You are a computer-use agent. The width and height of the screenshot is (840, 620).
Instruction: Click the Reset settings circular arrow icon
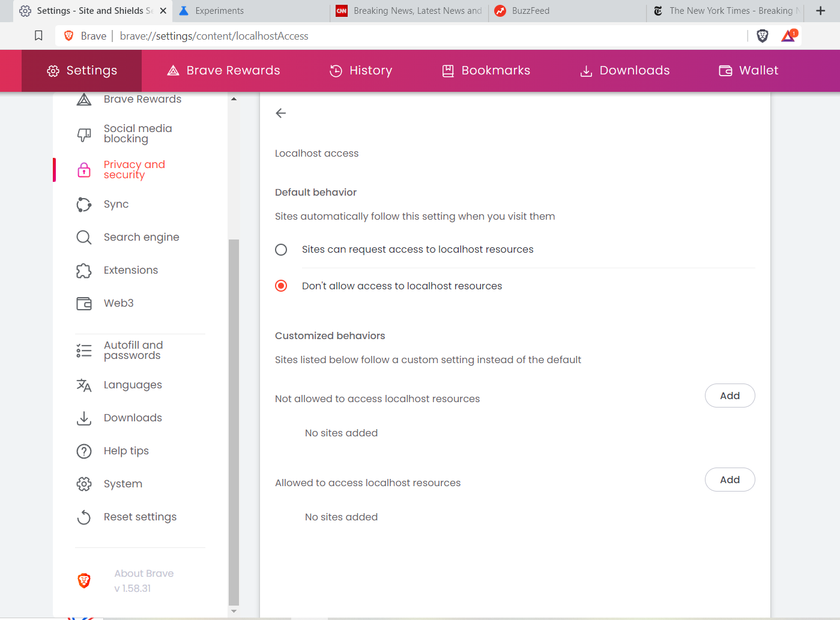84,517
